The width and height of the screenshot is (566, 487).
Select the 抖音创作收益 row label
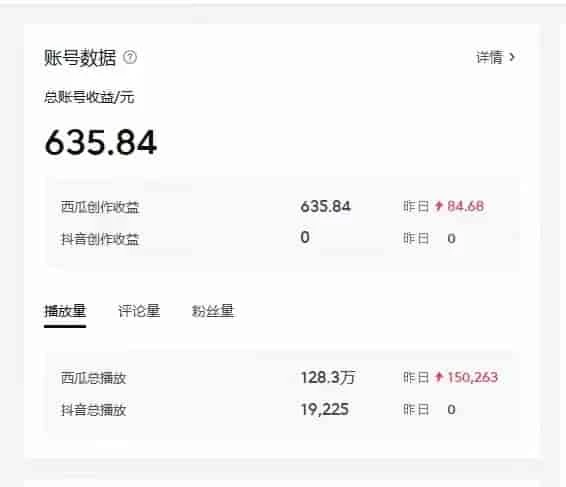point(100,239)
